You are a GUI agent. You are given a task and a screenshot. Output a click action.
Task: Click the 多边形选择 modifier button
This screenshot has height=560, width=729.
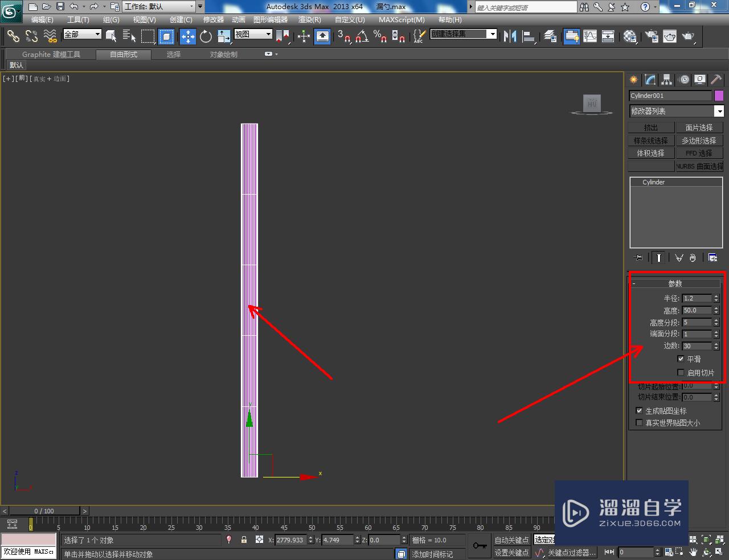tap(699, 141)
